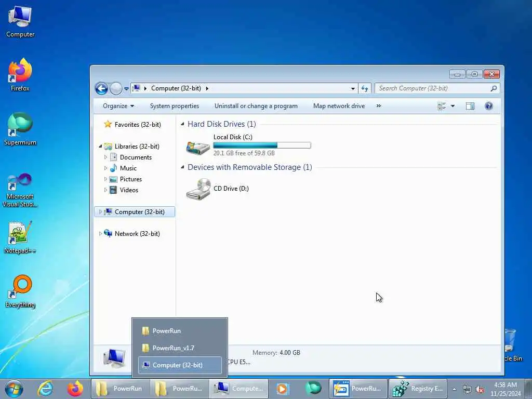This screenshot has height=399, width=532.
Task: Click Map network drive
Action: pyautogui.click(x=339, y=106)
